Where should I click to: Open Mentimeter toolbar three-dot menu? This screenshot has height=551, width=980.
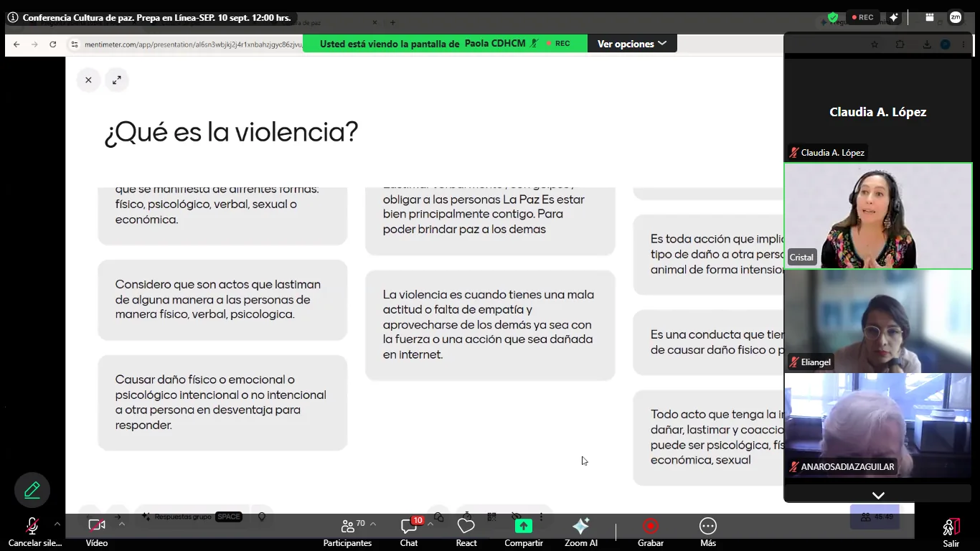pos(541,517)
